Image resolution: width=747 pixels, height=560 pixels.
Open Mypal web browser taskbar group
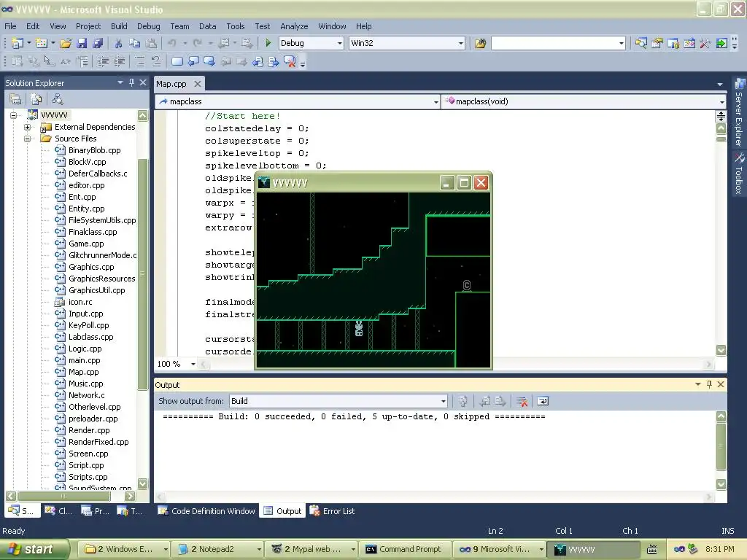pos(312,549)
